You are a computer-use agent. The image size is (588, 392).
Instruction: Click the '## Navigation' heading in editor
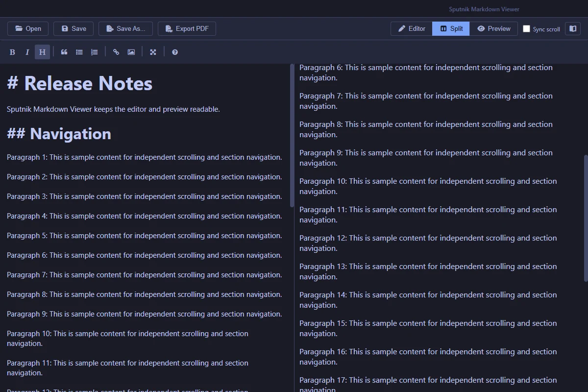pyautogui.click(x=59, y=134)
